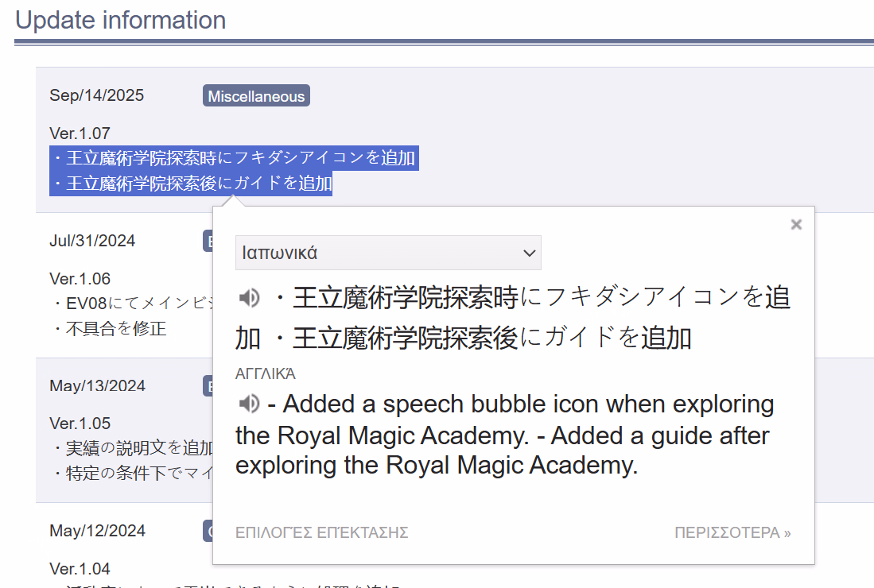The width and height of the screenshot is (874, 588).
Task: Click the partially hidden tag beside Jul/31/2024
Action: pyautogui.click(x=208, y=241)
